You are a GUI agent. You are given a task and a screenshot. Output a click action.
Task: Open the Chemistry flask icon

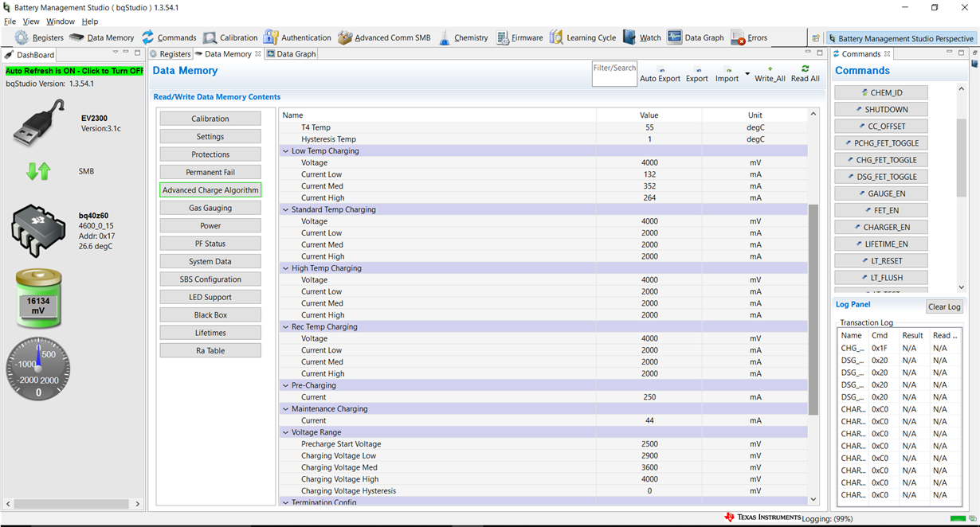pos(445,37)
